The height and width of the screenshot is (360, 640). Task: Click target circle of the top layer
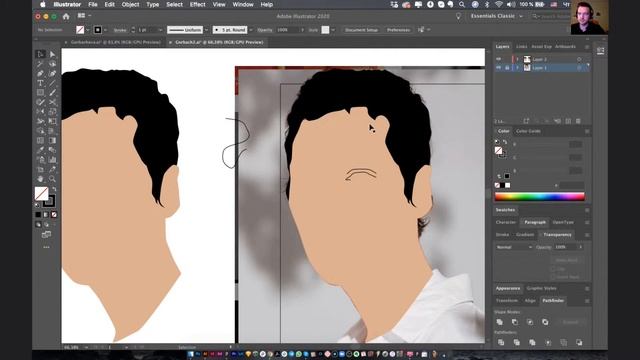click(x=579, y=59)
